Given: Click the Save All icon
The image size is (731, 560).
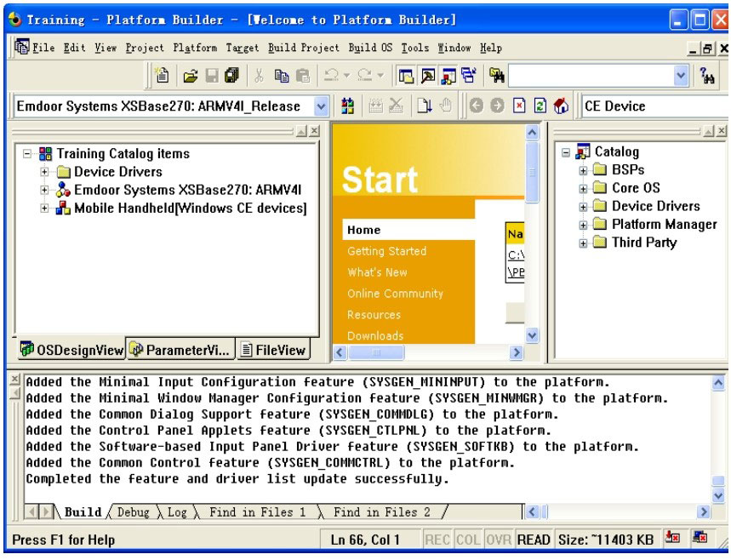Looking at the screenshot, I should click(231, 76).
